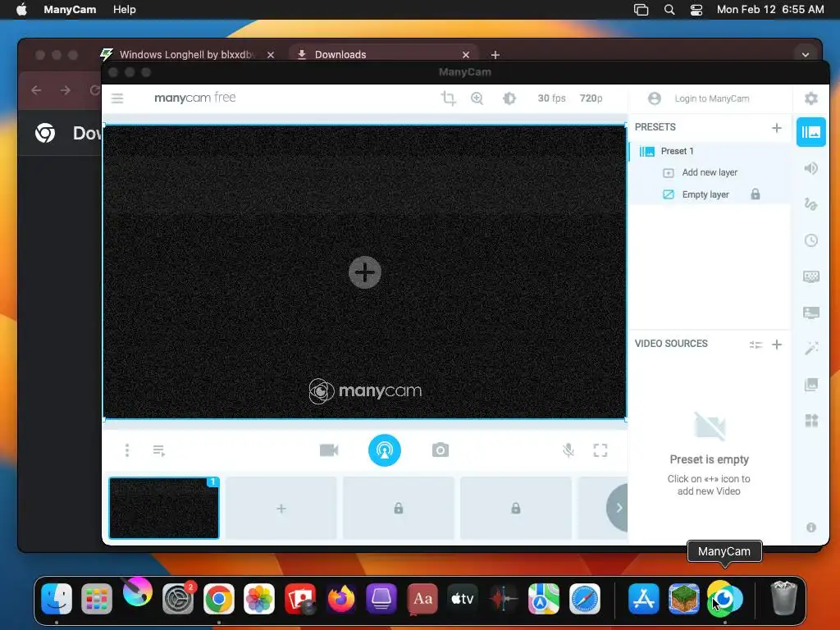Open Control Center in menu bar

pyautogui.click(x=696, y=10)
